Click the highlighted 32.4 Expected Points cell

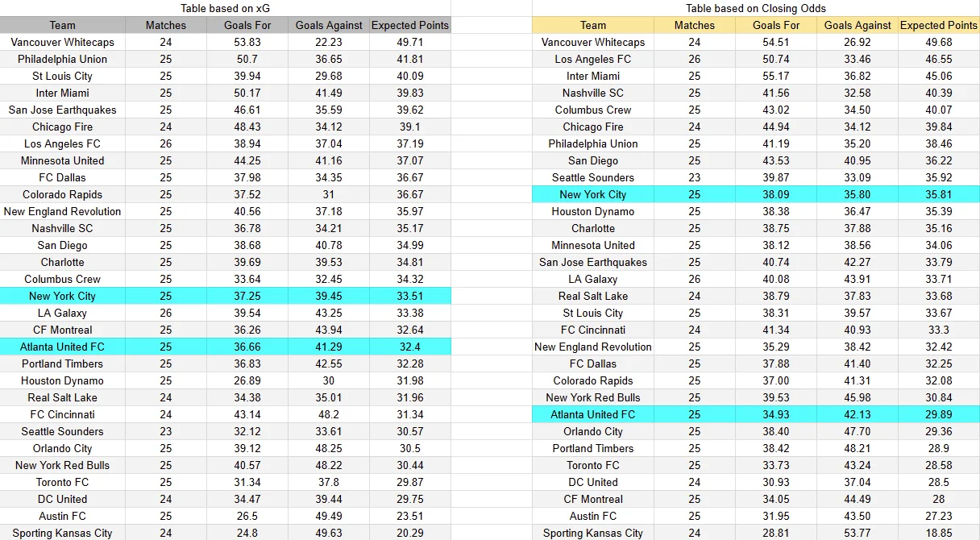(x=410, y=347)
